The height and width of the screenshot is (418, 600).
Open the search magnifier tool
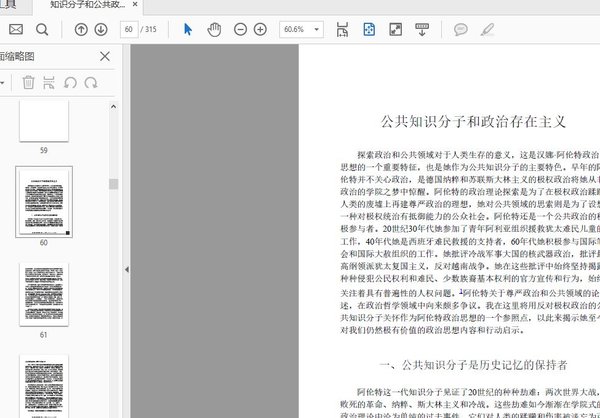coord(44,29)
